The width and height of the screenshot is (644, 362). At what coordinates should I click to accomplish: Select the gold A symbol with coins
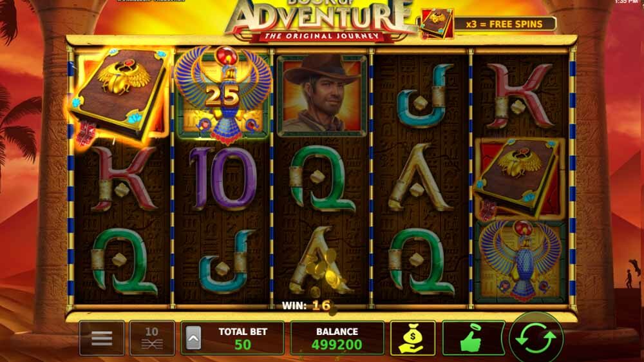tap(321, 262)
